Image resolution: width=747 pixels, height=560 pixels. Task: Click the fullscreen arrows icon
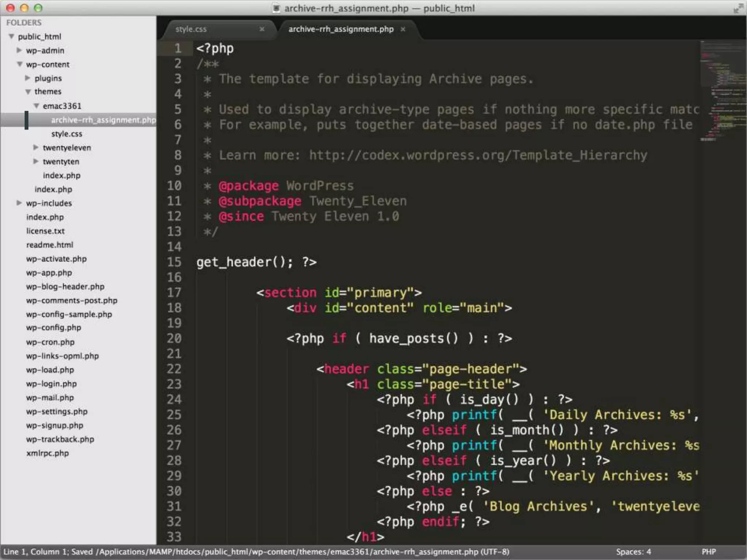[738, 8]
